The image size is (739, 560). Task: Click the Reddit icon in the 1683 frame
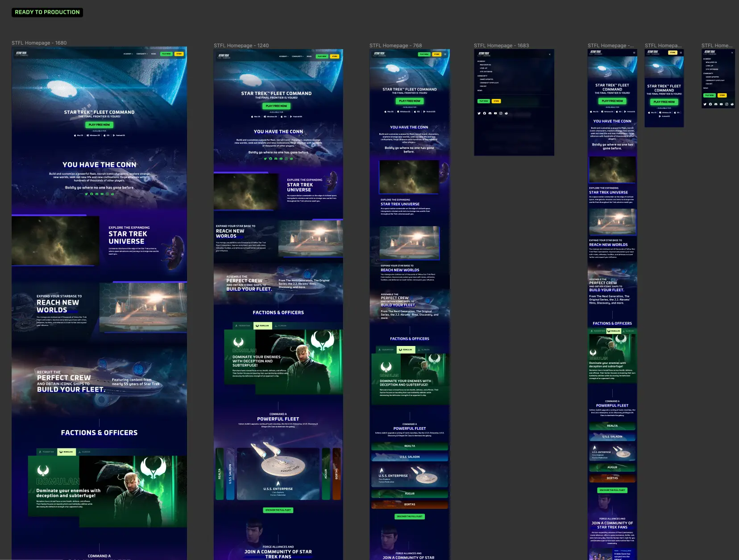coord(506,113)
